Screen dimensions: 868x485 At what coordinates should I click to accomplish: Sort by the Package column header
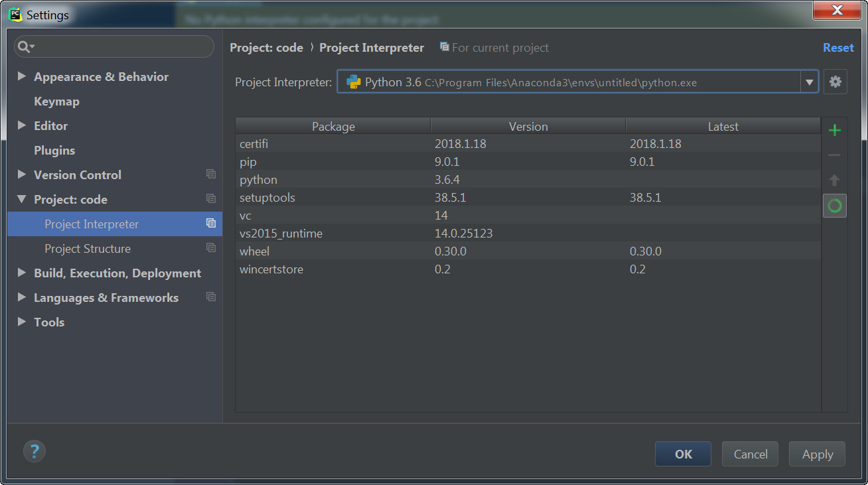333,126
